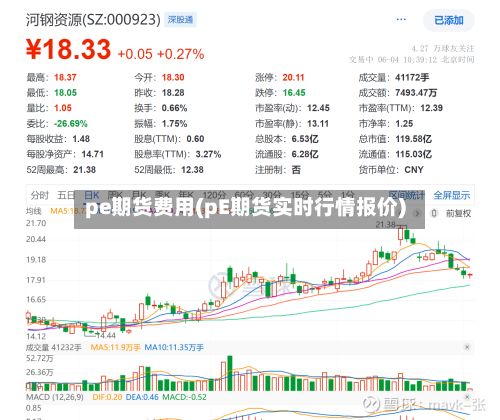Click the stock title 河钢资源(SZ:000923)
500x420 pixels.
93,20
